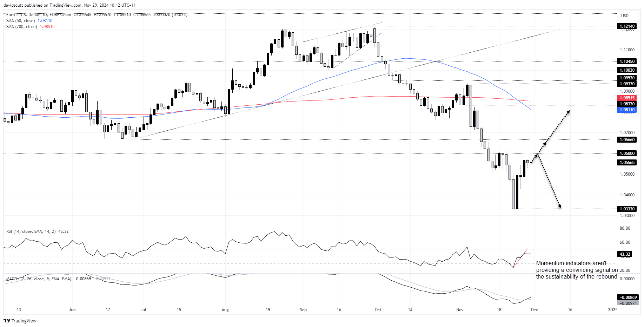The width and height of the screenshot is (644, 327).
Task: Select the momentum indicators annotation text
Action: tap(577, 270)
